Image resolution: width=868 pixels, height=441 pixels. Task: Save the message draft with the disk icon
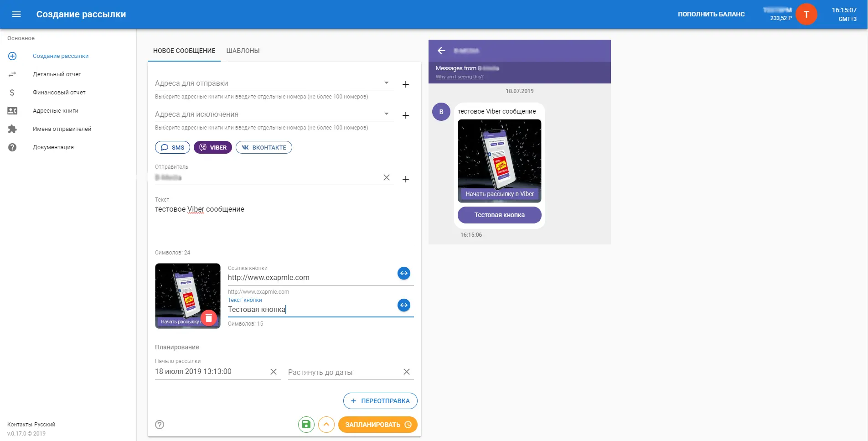[306, 424]
